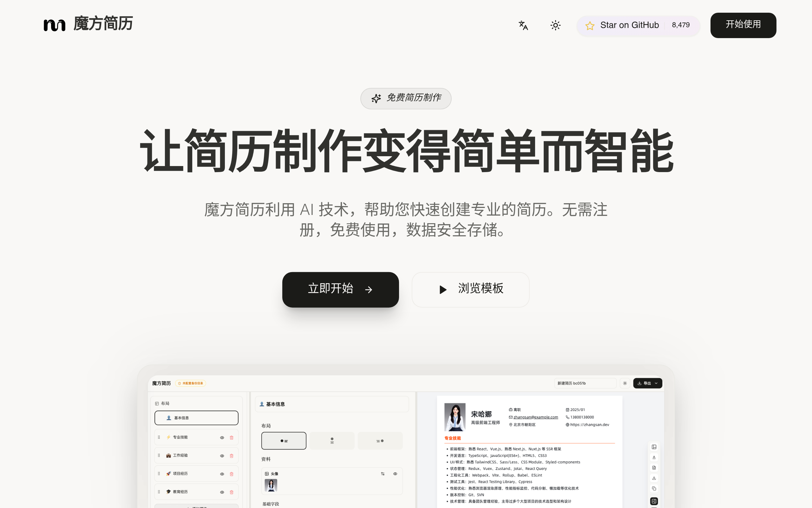Screen dimensions: 812x508
Task: Select the 专业技能 section in preview sidebar
Action: (x=196, y=437)
